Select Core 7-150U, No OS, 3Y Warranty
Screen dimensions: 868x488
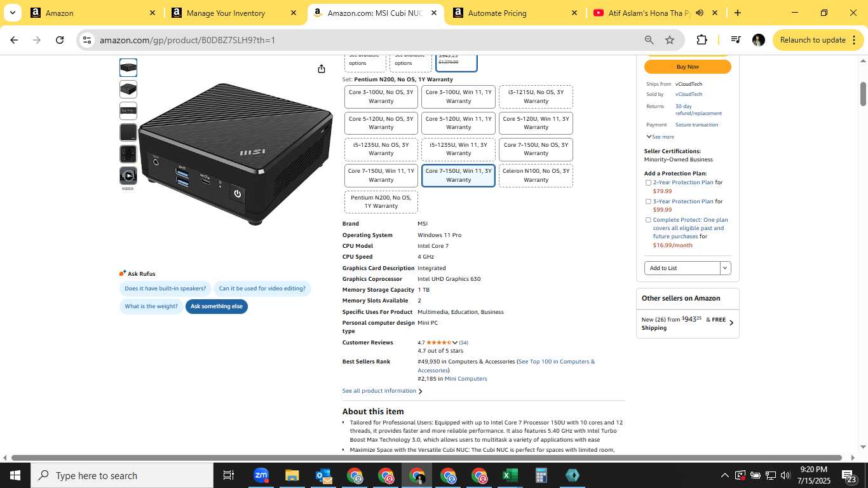[536, 149]
